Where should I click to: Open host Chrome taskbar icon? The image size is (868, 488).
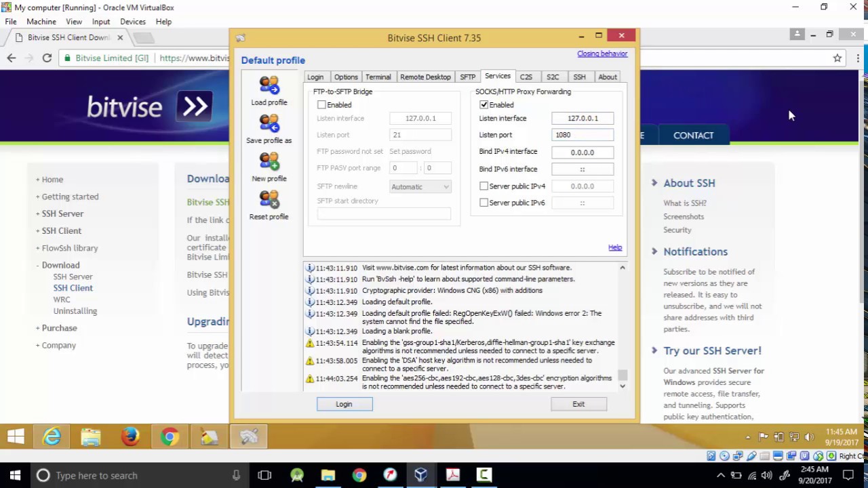click(359, 475)
